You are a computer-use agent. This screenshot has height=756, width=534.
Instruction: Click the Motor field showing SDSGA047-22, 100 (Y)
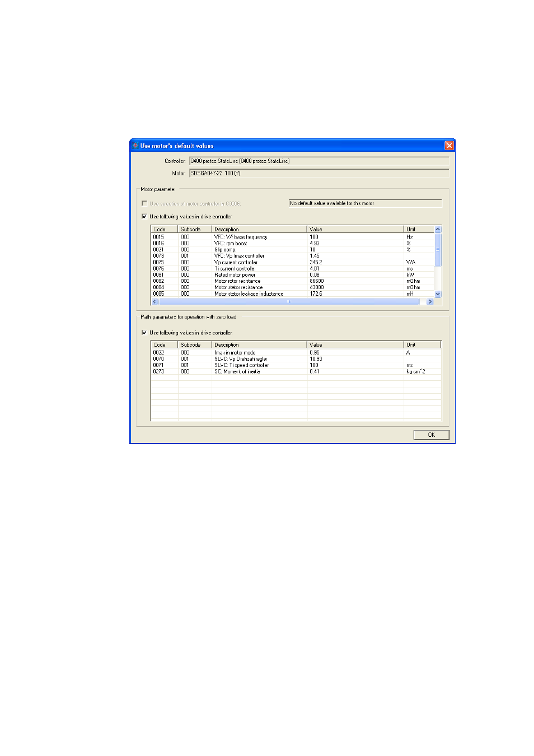coord(319,174)
